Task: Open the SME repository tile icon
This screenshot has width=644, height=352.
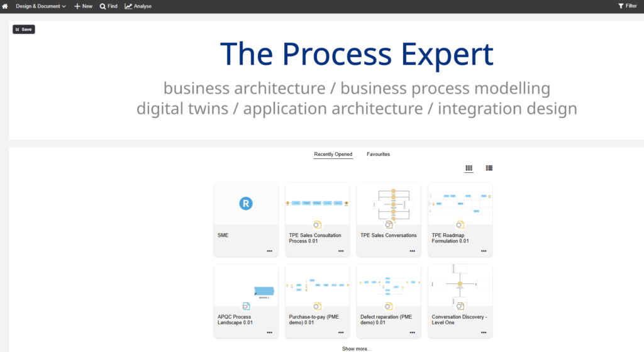Action: point(246,203)
